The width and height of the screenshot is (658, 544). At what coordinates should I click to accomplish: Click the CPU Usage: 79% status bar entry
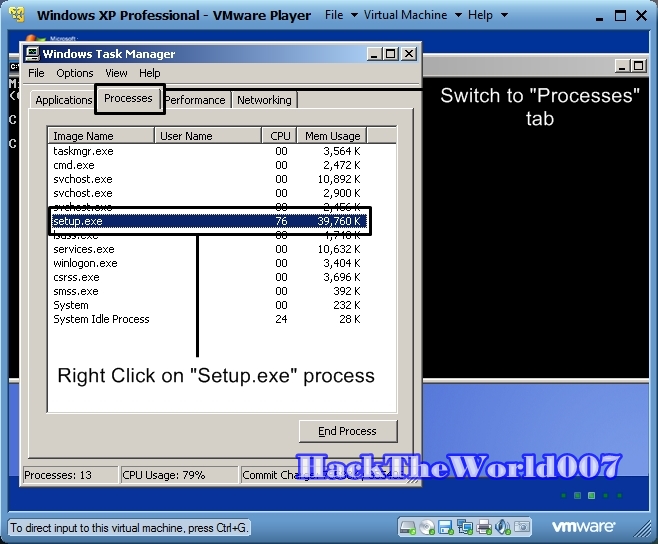tap(179, 475)
